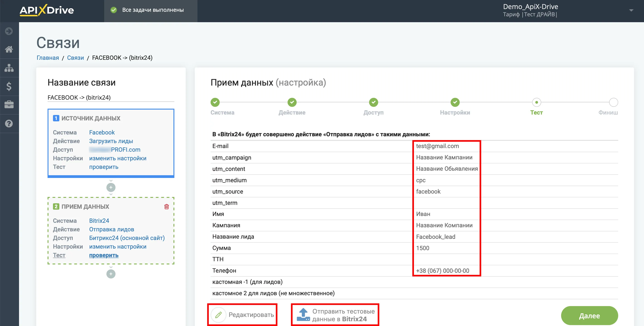Open the briefcase icon in sidebar
The image size is (644, 326).
click(x=9, y=105)
